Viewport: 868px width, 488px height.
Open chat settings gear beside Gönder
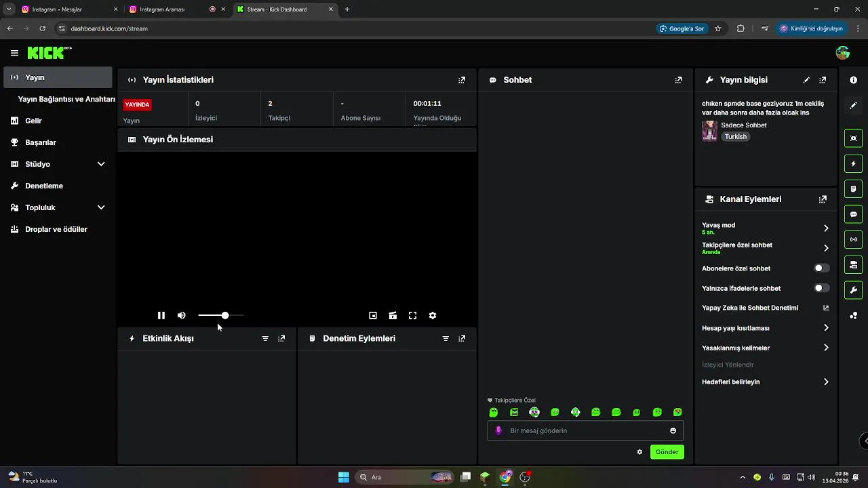[639, 452]
